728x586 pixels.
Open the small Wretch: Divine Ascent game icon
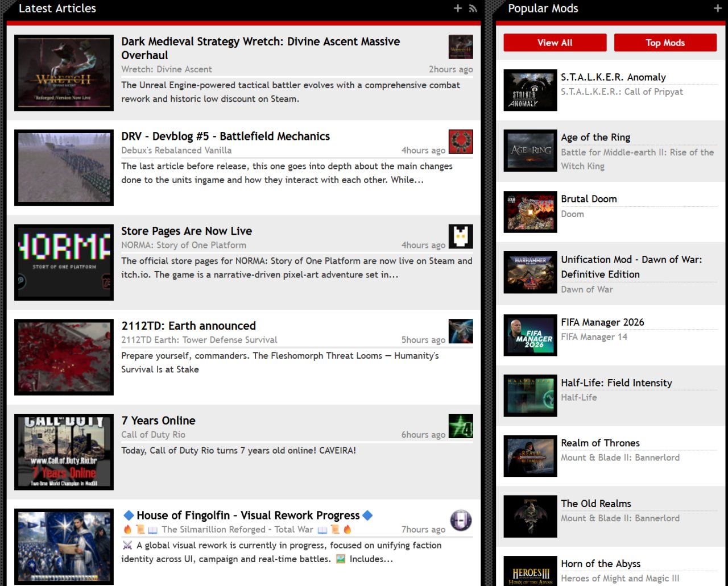click(461, 47)
